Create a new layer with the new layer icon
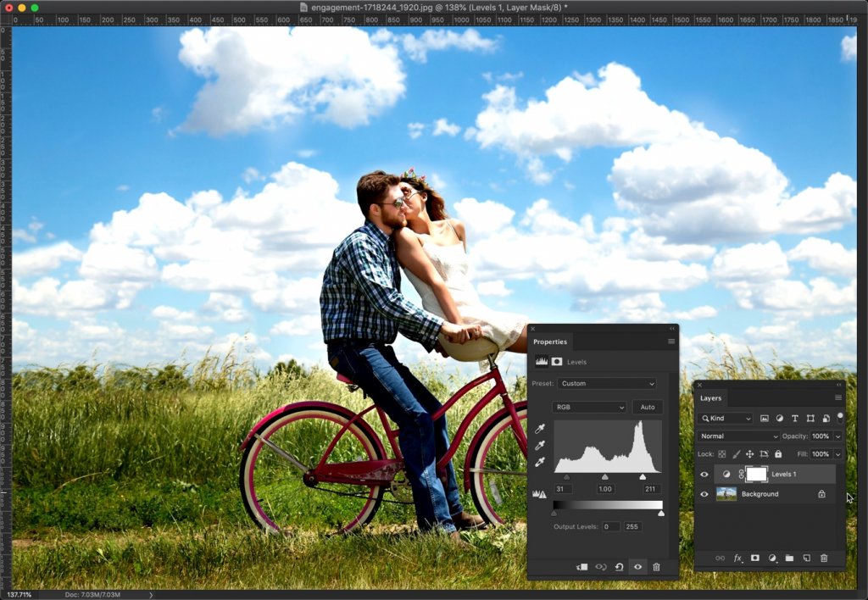 (807, 558)
